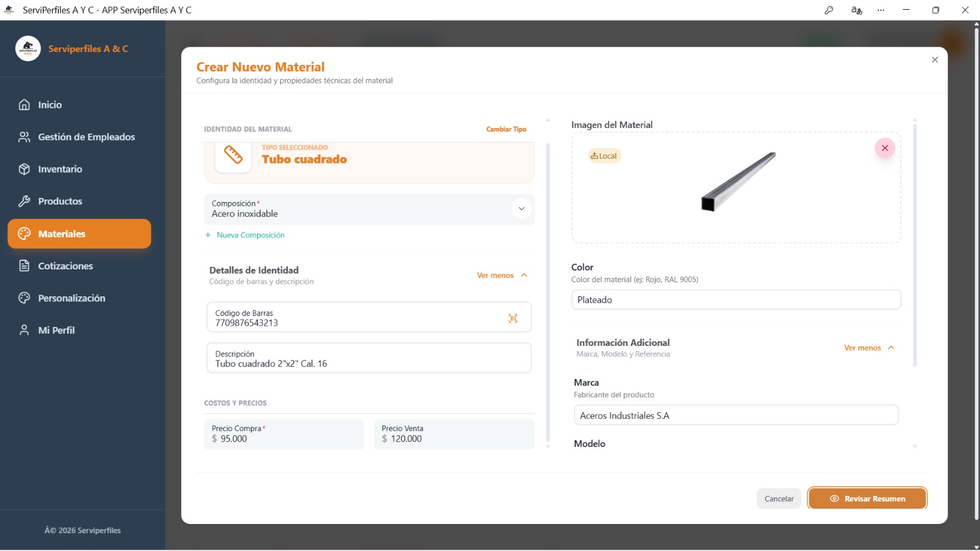Click the 'Tubo cuadrado' selected type text
Screen dimensions: 980x551
click(304, 159)
